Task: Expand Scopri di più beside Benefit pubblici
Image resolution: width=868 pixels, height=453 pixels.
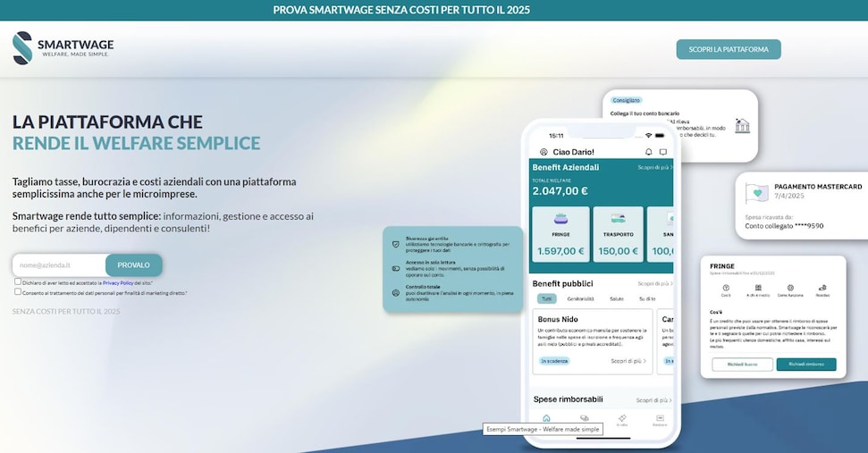Action: point(653,283)
